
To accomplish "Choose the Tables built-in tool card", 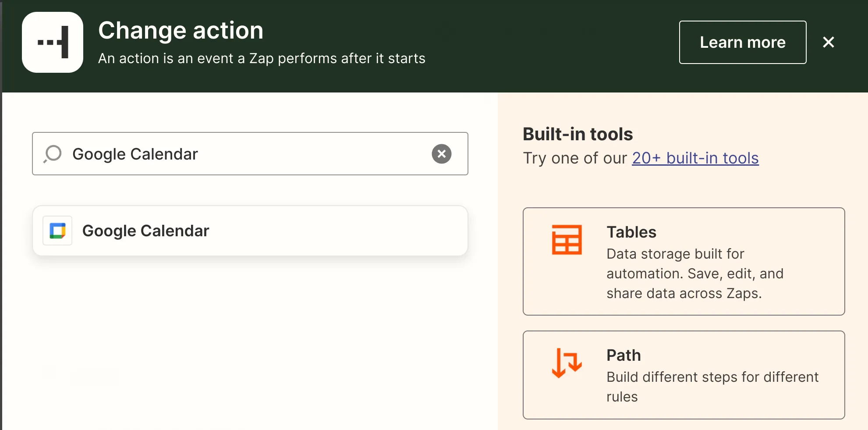I will pos(684,261).
